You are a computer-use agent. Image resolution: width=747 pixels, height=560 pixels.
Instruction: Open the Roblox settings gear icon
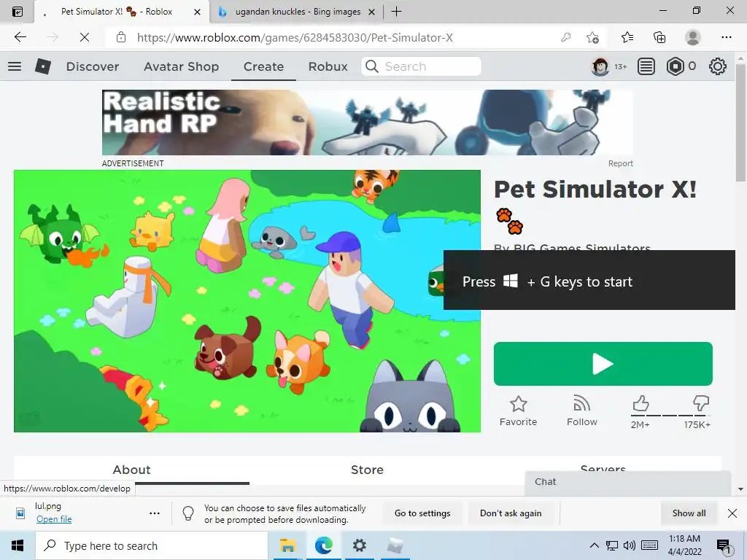(718, 66)
